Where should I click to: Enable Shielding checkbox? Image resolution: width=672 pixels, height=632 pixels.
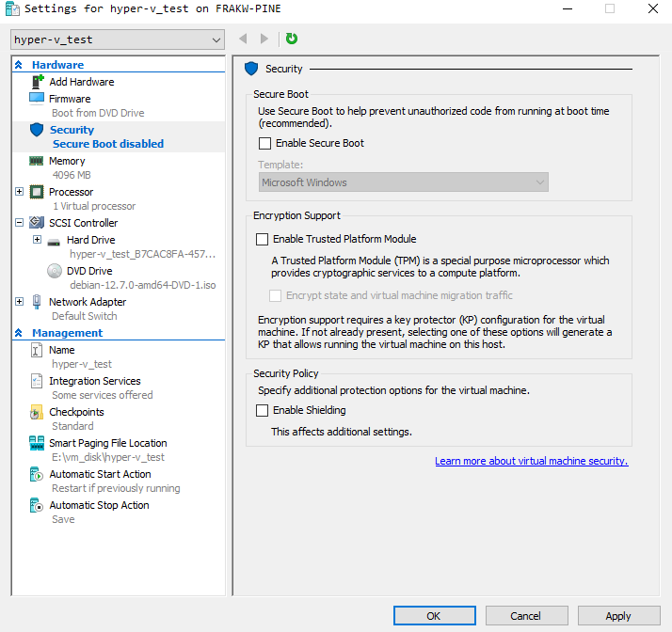click(262, 410)
